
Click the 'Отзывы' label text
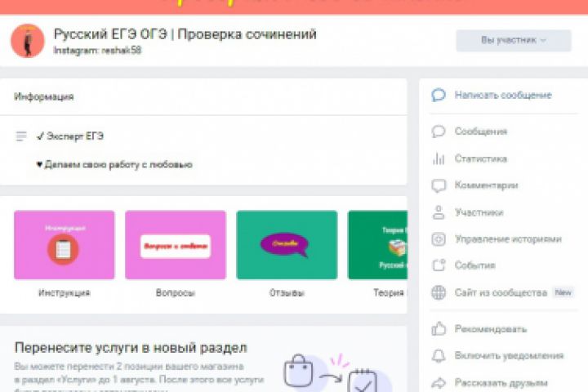click(x=287, y=293)
